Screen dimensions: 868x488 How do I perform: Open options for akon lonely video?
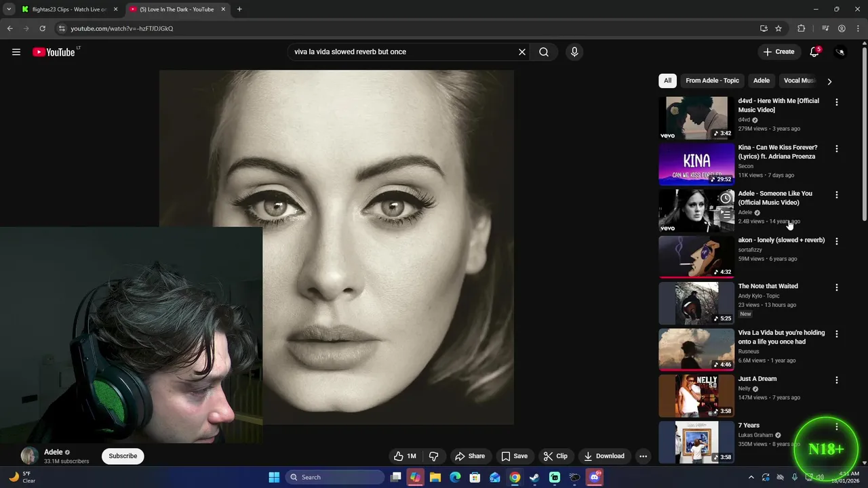tap(836, 241)
